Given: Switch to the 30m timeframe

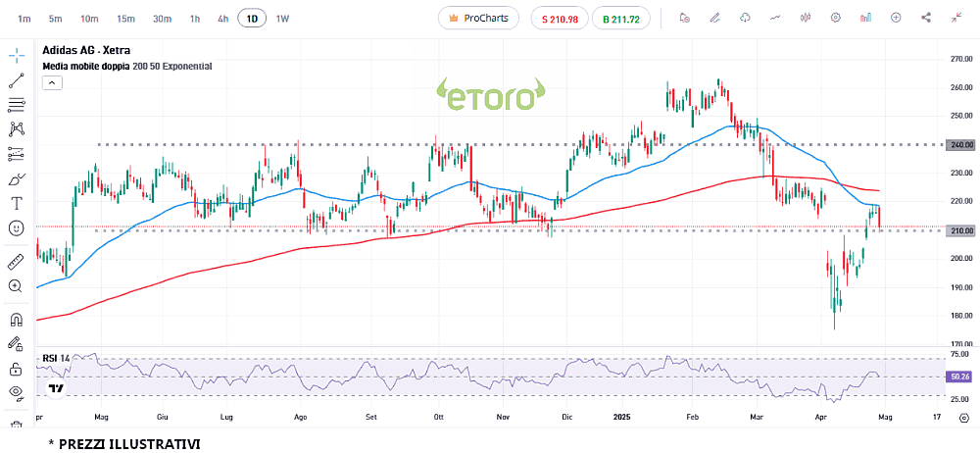Looking at the screenshot, I should point(162,19).
